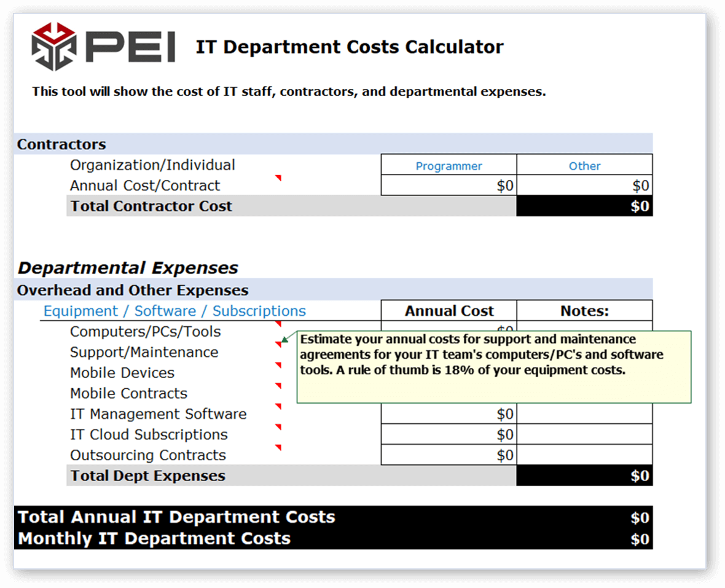Image resolution: width=725 pixels, height=588 pixels.
Task: Select the Contractors section header
Action: 334,144
